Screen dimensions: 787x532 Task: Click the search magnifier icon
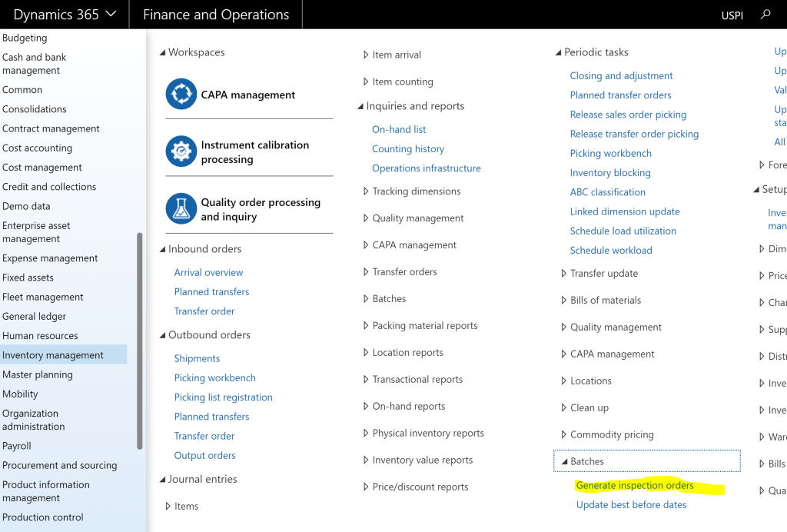pos(765,15)
